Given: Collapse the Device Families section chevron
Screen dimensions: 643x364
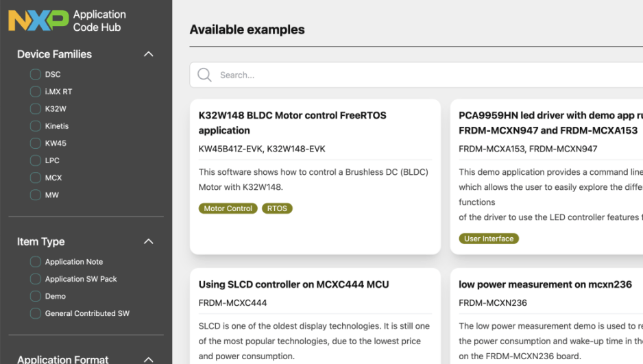Looking at the screenshot, I should (149, 54).
